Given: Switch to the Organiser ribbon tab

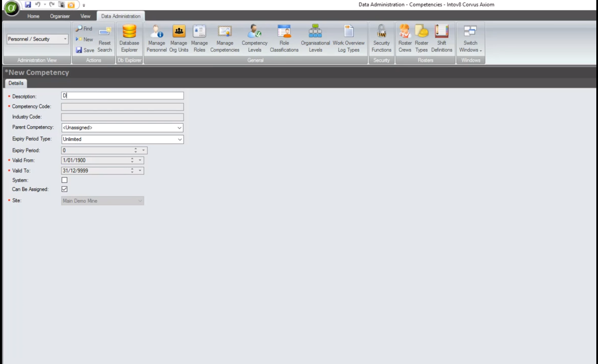Looking at the screenshot, I should [x=60, y=16].
